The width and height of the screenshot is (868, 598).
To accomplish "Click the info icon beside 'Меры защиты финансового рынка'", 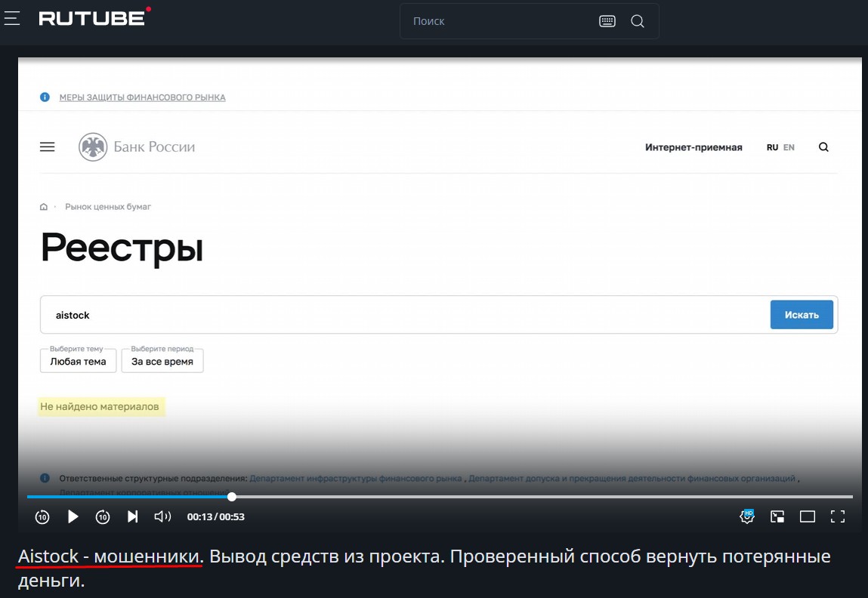I will (45, 97).
